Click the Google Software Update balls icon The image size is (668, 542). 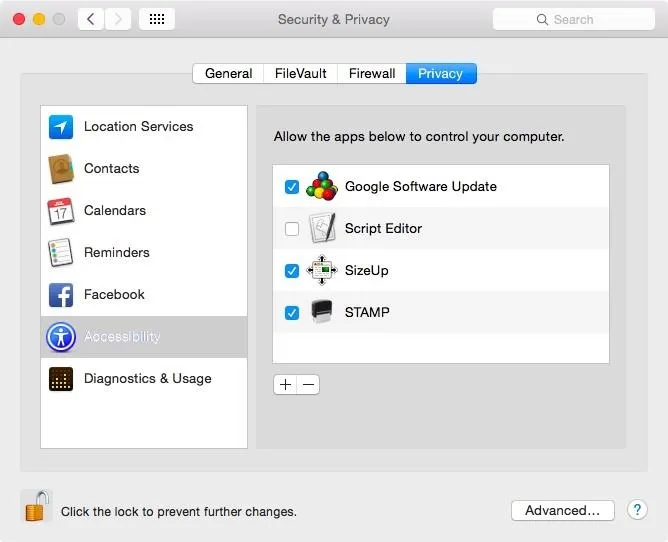point(322,186)
